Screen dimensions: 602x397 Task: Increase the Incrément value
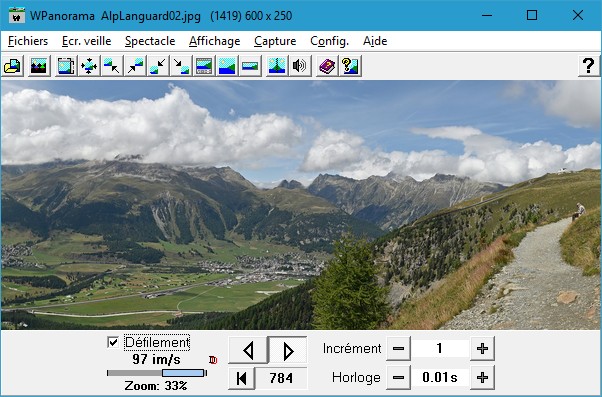[x=482, y=349]
